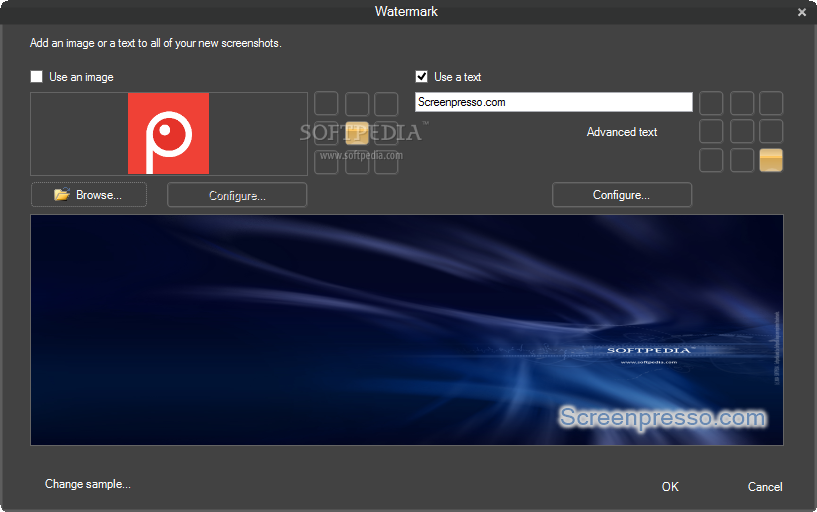Open the Advanced text option

pos(622,132)
